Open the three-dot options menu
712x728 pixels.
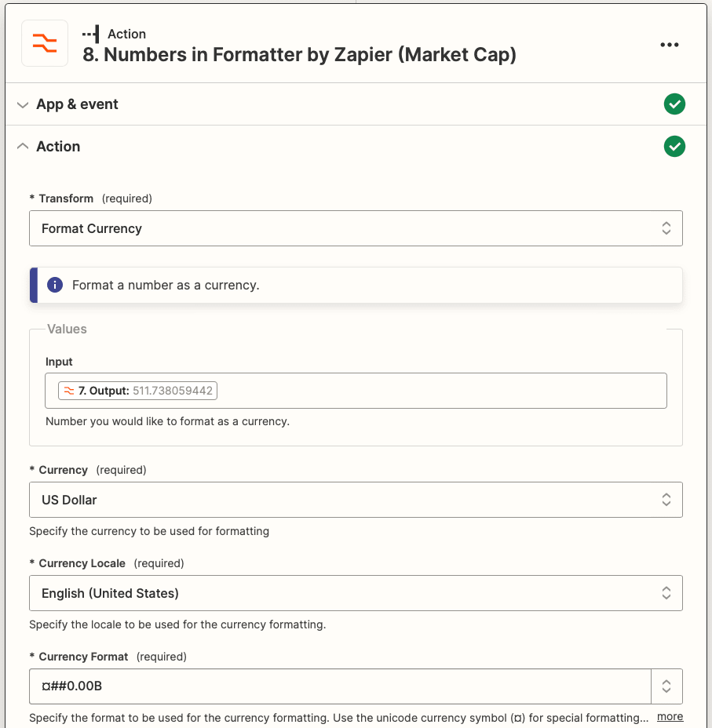point(670,45)
